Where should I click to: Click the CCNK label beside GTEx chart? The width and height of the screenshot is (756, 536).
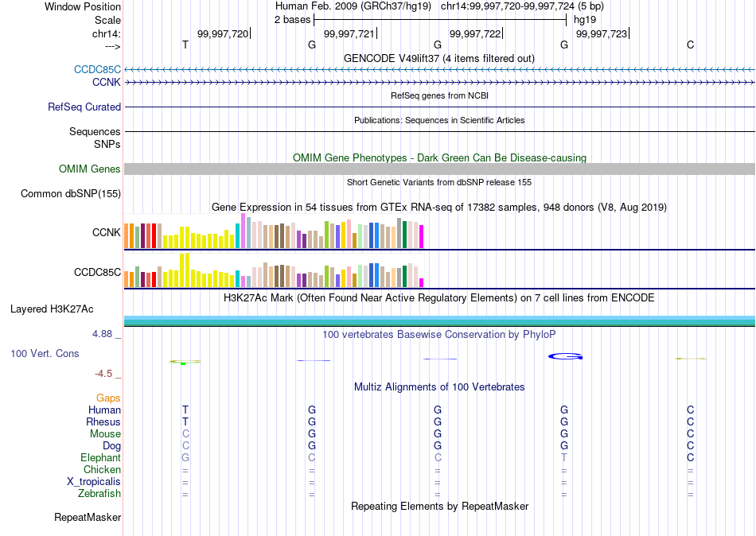coord(106,232)
